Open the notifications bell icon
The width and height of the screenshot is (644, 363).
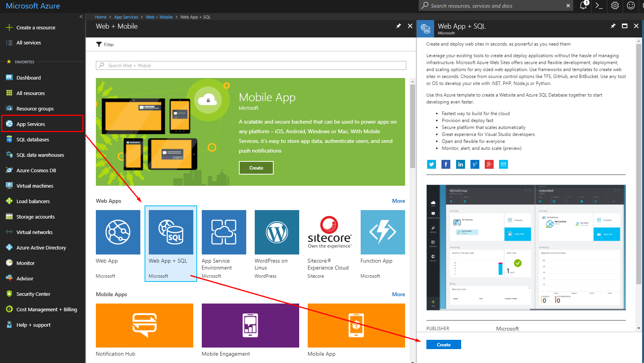click(583, 5)
